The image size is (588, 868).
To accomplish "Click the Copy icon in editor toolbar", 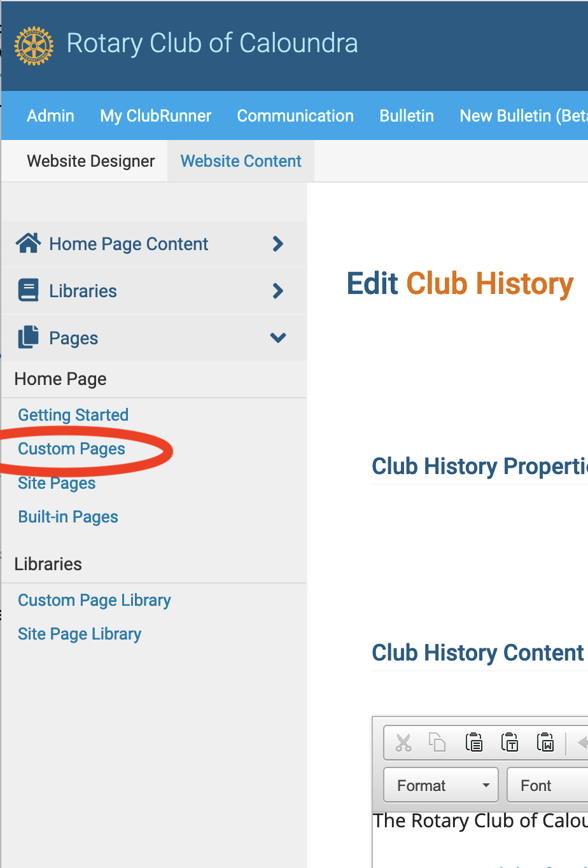I will pyautogui.click(x=437, y=743).
